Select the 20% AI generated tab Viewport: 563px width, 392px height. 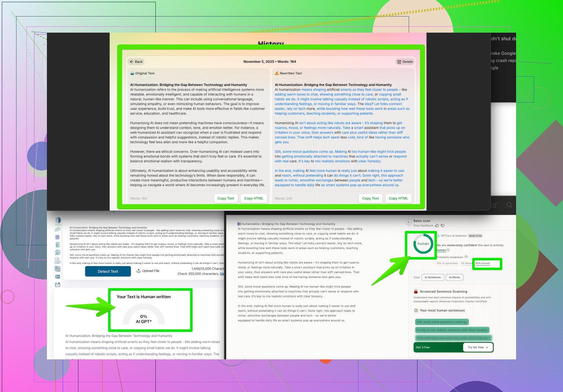click(447, 263)
